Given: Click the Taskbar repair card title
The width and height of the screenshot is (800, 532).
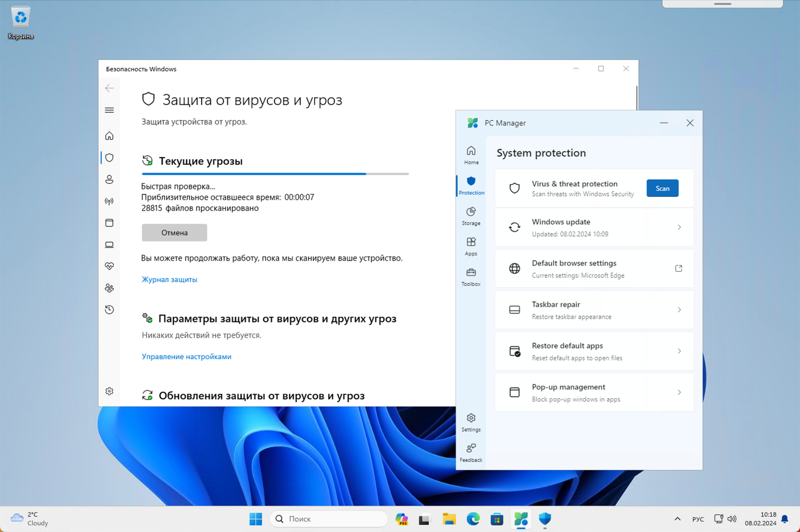Looking at the screenshot, I should click(556, 304).
